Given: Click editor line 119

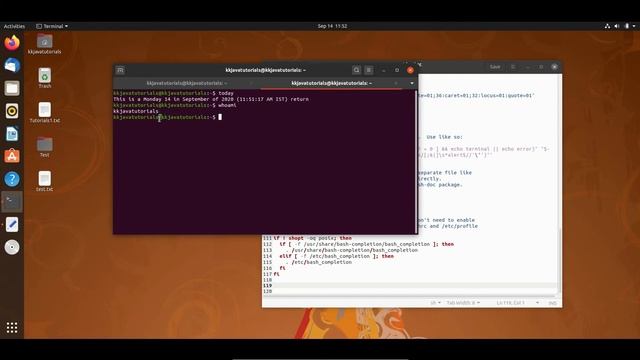Looking at the screenshot, I should [x=410, y=285].
